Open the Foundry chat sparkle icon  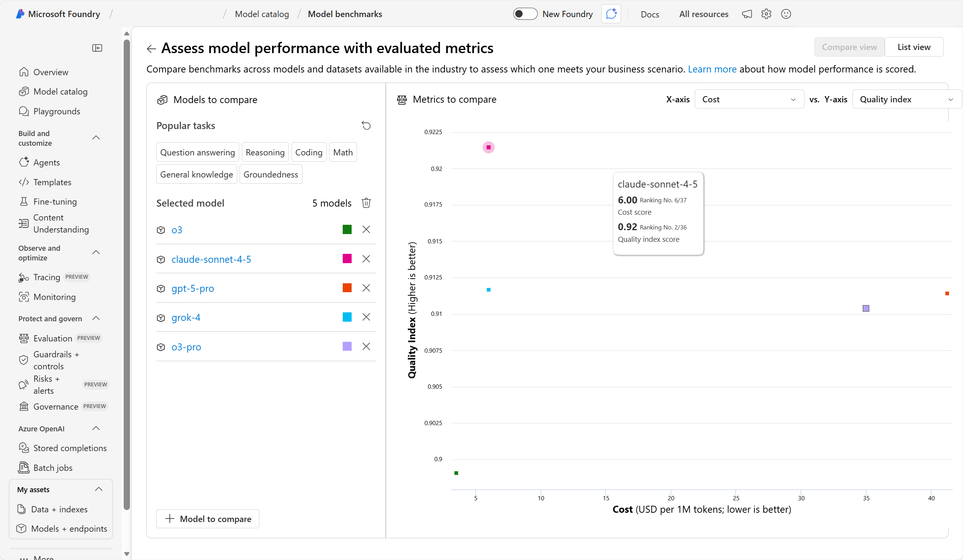[611, 14]
